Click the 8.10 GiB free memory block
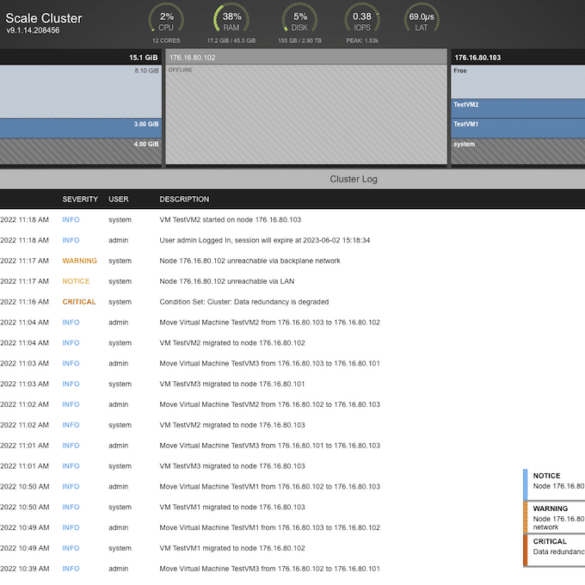Screen dimensions: 585x585 click(81, 92)
